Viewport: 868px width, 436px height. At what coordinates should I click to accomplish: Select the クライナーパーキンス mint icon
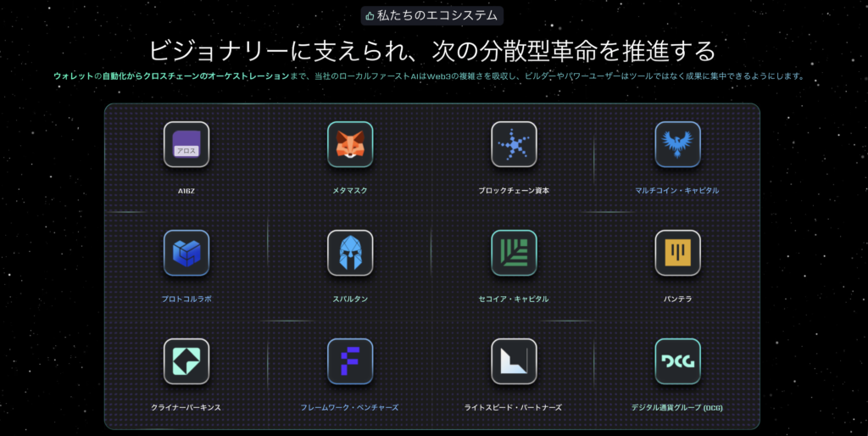[x=186, y=361]
